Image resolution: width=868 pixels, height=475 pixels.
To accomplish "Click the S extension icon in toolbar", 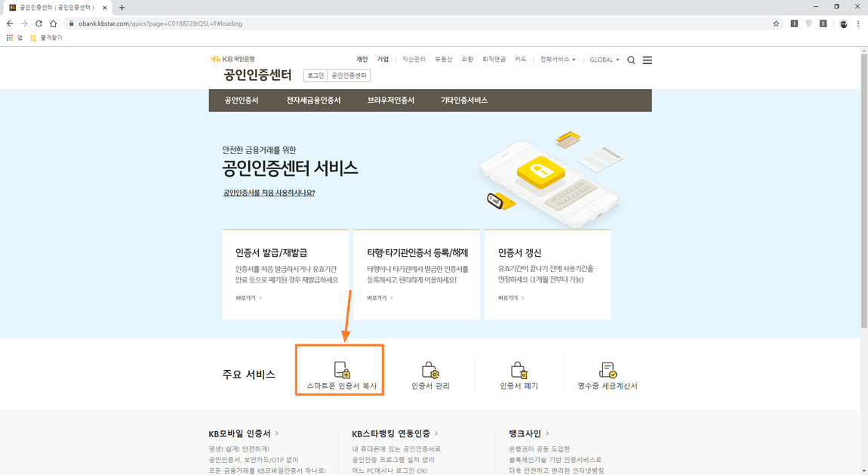I will (823, 23).
